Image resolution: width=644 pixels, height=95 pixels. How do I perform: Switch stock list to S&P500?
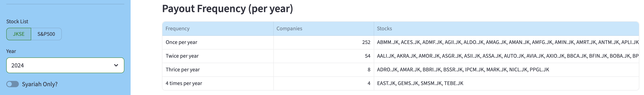pos(46,34)
